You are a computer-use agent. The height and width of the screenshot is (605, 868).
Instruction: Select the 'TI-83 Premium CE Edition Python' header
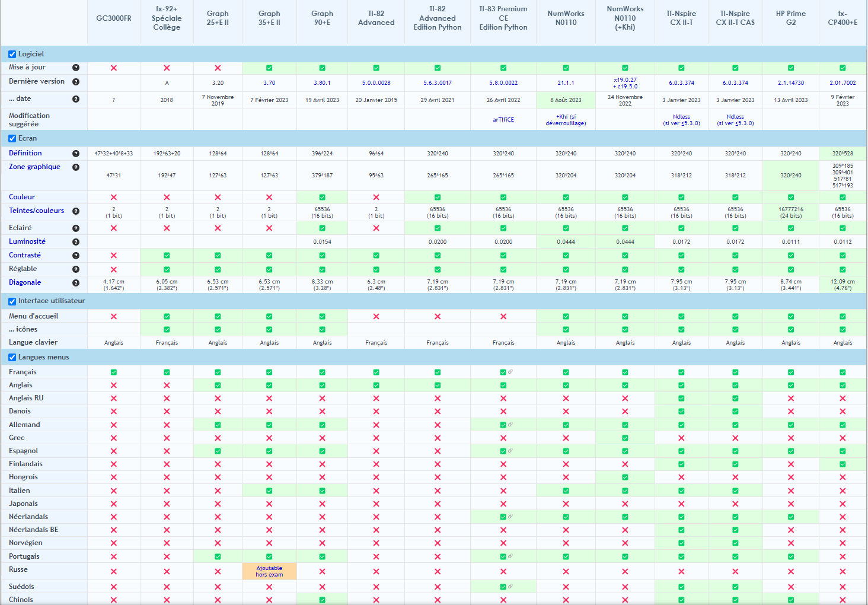coord(503,18)
